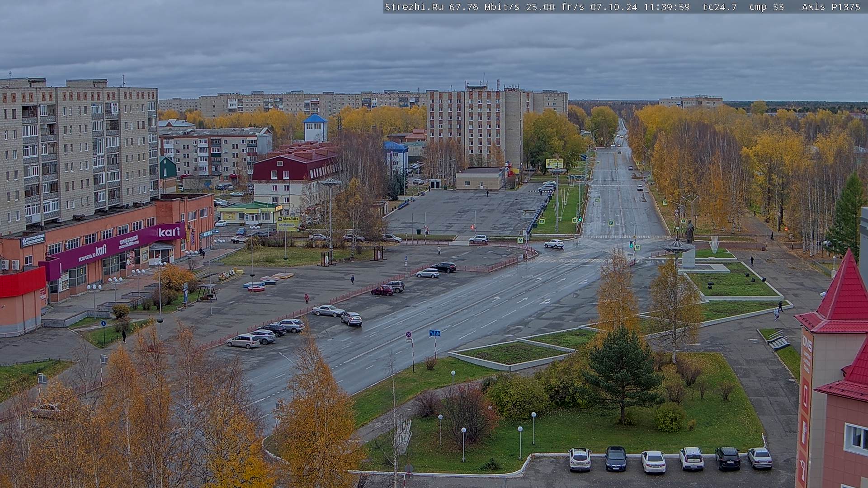Select the Axis P1375 camera model text
Viewport: 868px width, 488px height.
[831, 7]
